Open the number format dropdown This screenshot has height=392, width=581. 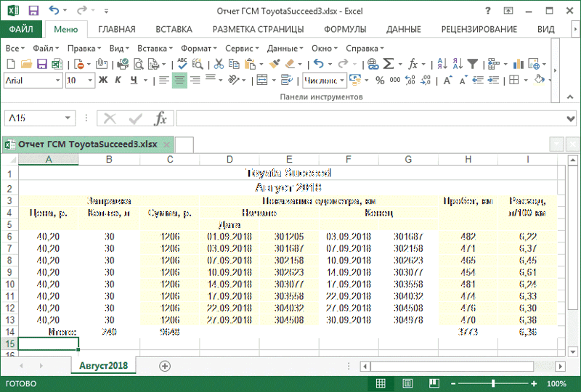coord(341,81)
